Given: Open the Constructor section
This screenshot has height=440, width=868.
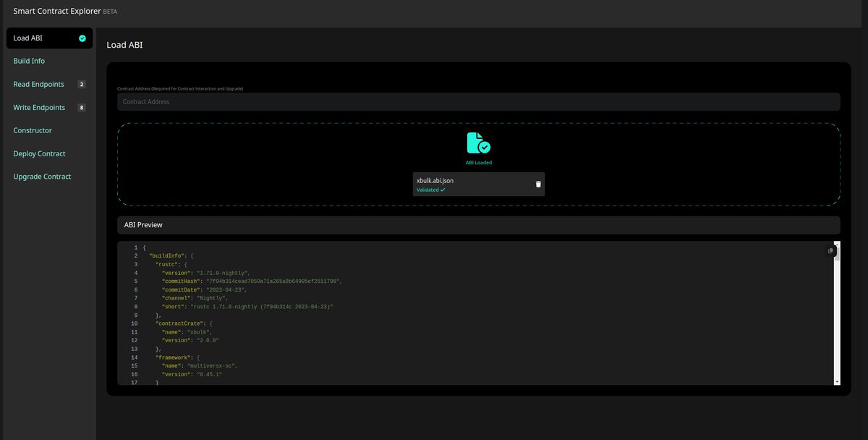Looking at the screenshot, I should 33,131.
